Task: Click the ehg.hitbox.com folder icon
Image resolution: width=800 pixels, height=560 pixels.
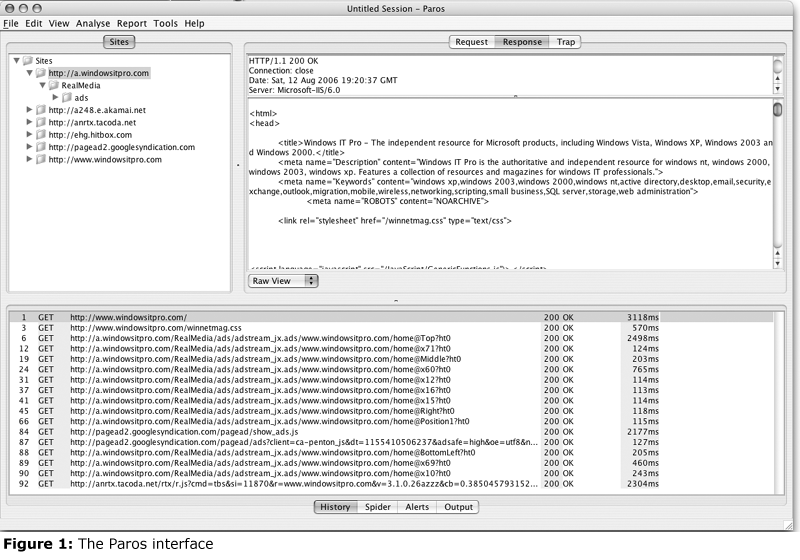Action: [x=41, y=135]
